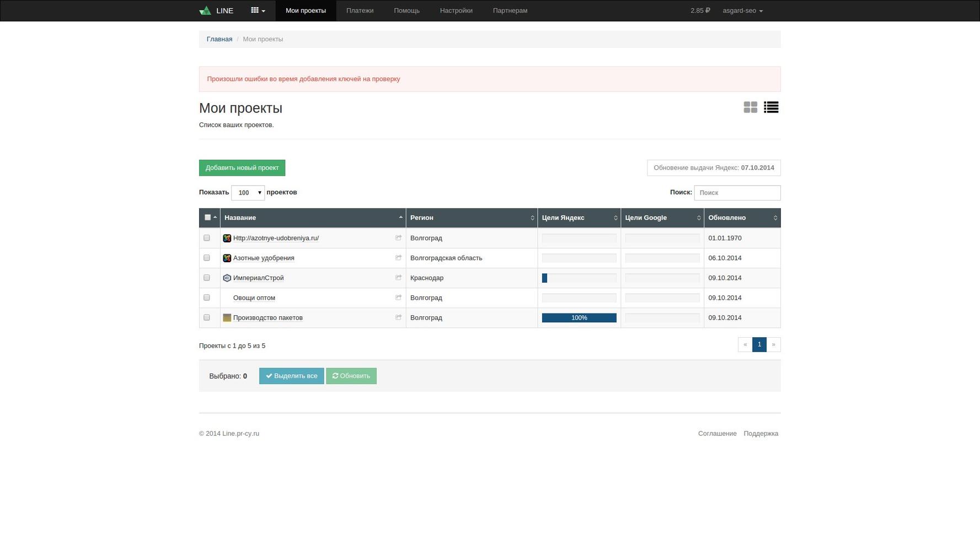Screen dimensions: 980x551
Task: Switch to grid view of projects
Action: coord(750,107)
